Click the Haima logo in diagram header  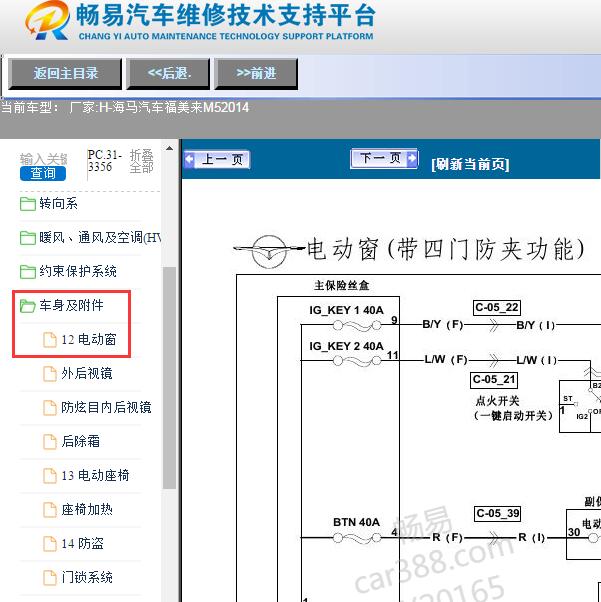(x=269, y=251)
